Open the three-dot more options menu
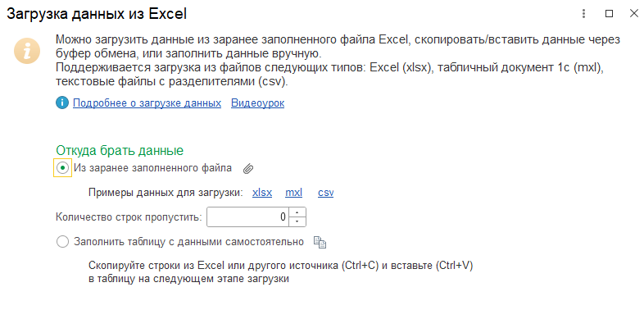Viewport: 644px width, 310px height. pos(583,14)
